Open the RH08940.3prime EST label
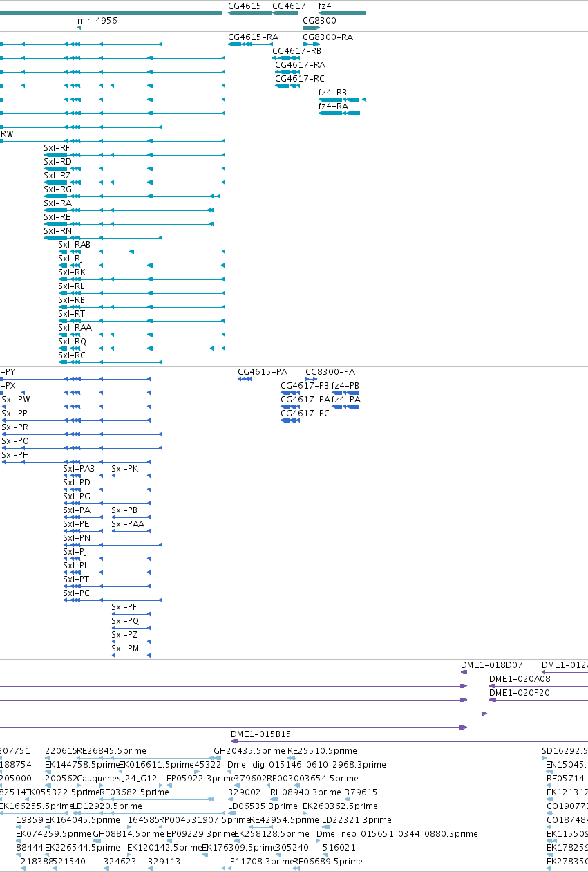The width and height of the screenshot is (588, 872). 305,792
